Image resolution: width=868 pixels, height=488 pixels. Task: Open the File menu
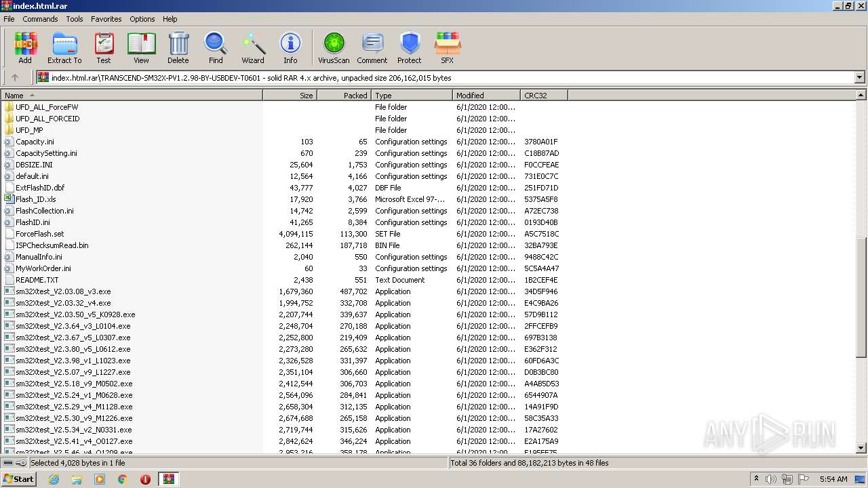[x=9, y=19]
